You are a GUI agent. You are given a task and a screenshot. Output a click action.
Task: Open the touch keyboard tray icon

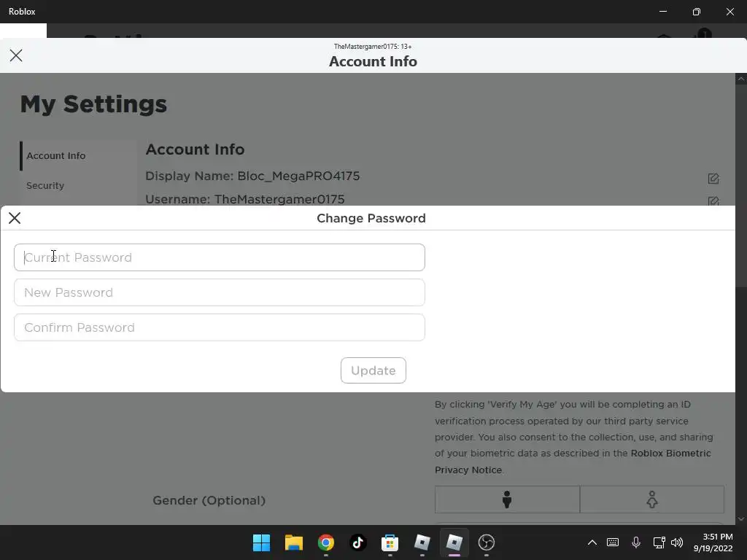click(613, 542)
